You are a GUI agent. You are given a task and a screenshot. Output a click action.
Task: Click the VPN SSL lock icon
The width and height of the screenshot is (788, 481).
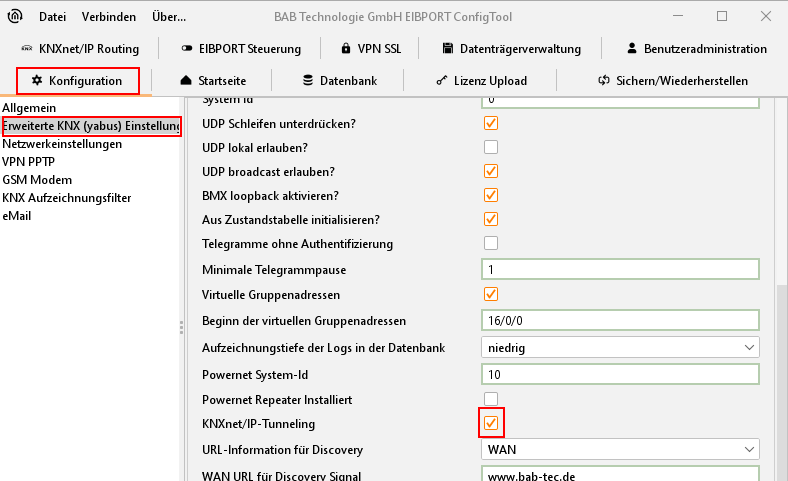(346, 48)
